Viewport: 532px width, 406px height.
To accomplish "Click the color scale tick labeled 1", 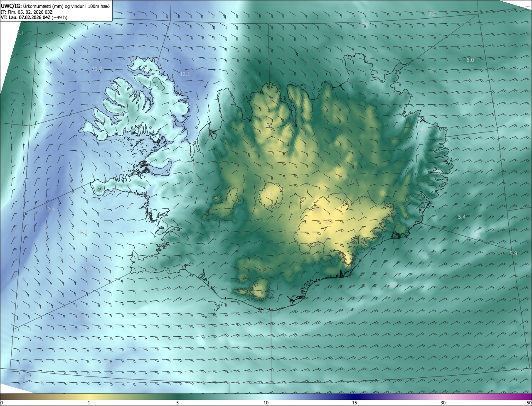I will click(x=89, y=403).
